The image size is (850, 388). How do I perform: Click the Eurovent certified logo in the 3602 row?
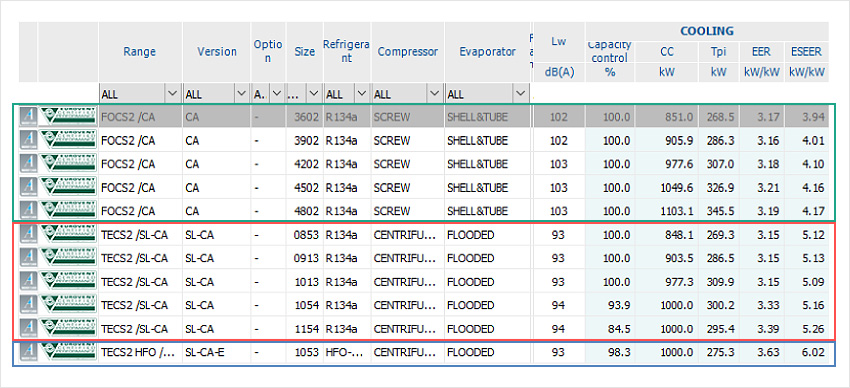click(x=68, y=117)
